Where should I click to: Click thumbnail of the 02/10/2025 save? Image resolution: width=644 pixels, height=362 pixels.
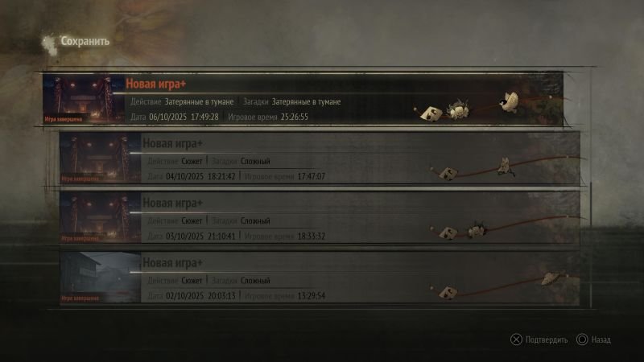click(100, 278)
